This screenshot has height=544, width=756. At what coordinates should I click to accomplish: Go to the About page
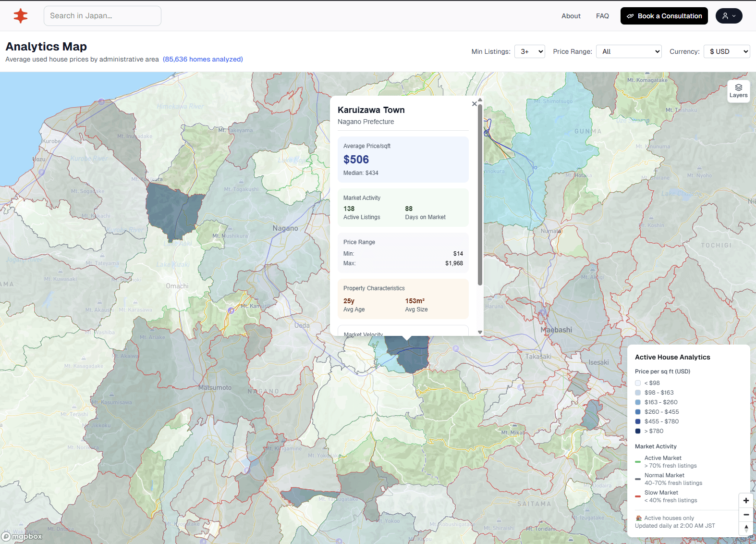pyautogui.click(x=571, y=16)
